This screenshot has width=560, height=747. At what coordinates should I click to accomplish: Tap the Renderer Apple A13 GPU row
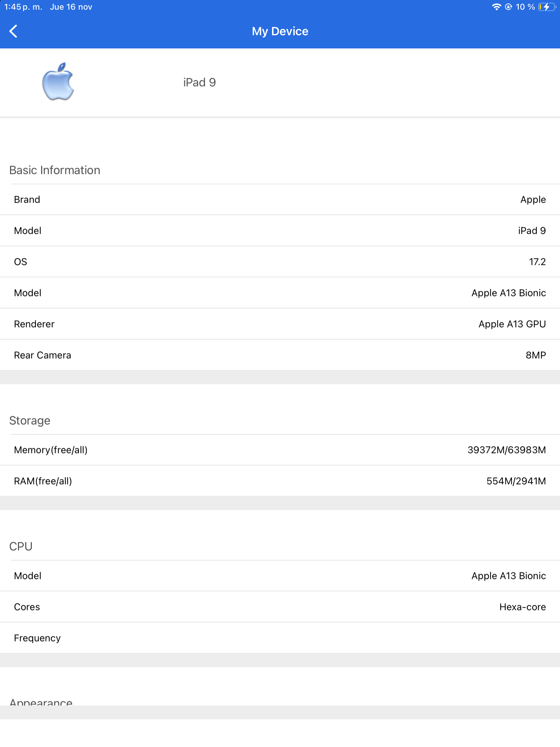(280, 324)
